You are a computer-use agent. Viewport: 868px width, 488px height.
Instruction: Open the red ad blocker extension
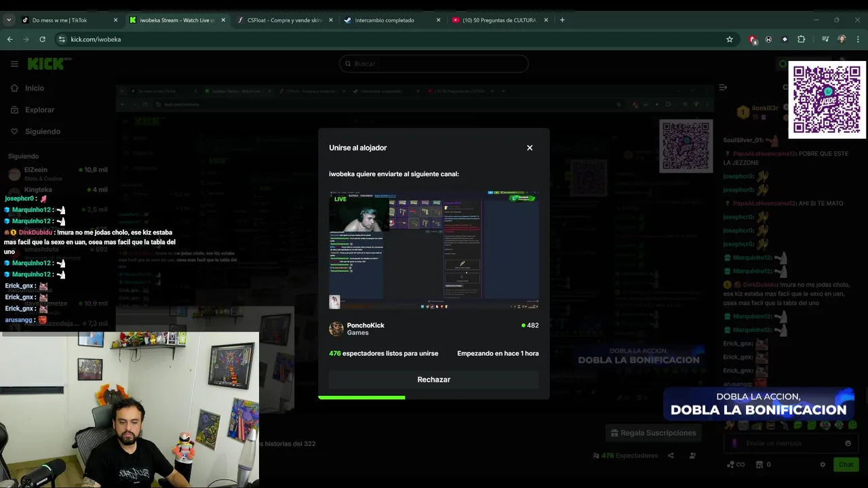click(753, 39)
